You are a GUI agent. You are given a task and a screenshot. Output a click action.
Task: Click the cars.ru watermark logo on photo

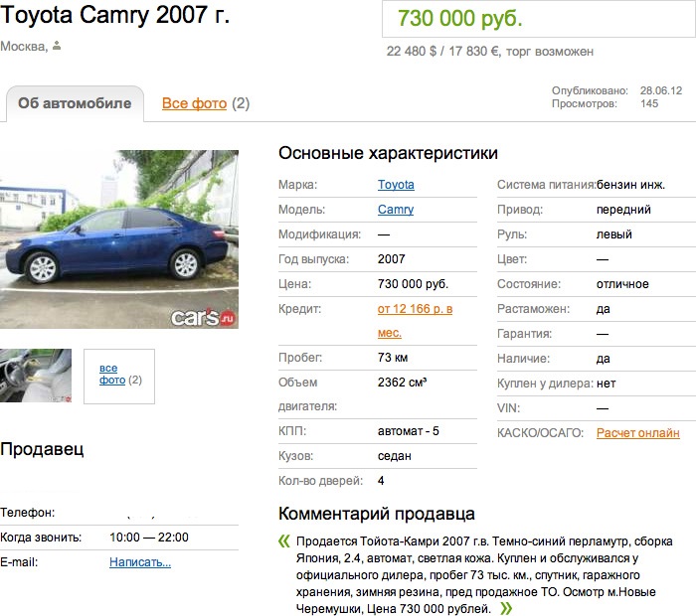203,317
